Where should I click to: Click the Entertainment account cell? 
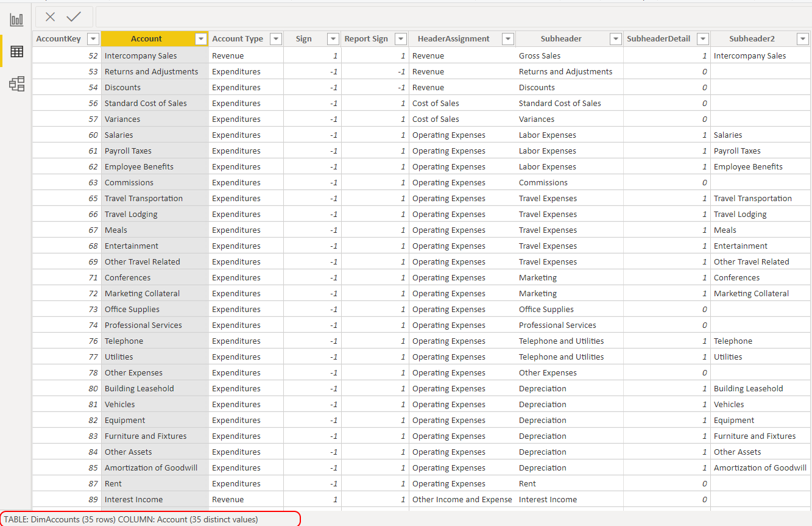click(155, 246)
